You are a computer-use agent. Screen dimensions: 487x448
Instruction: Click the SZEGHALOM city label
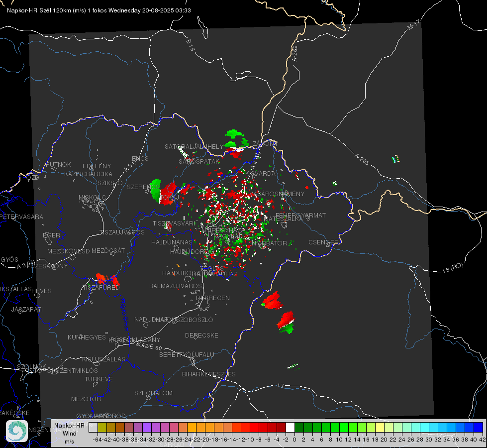click(153, 393)
